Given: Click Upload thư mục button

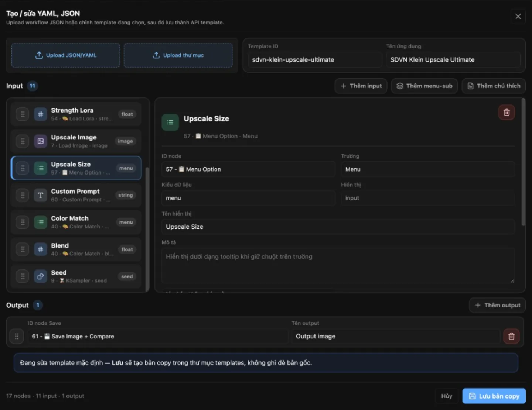Looking at the screenshot, I should (x=178, y=55).
